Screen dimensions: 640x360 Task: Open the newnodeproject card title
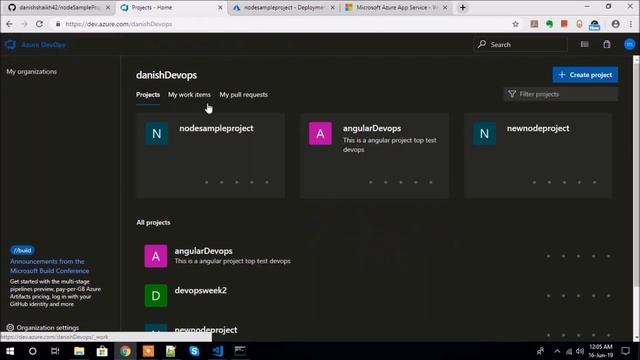click(538, 128)
